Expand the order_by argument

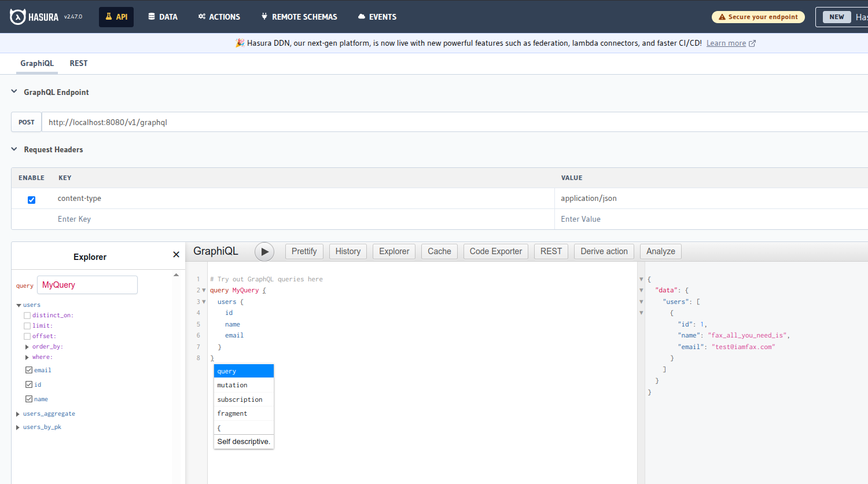click(x=27, y=347)
